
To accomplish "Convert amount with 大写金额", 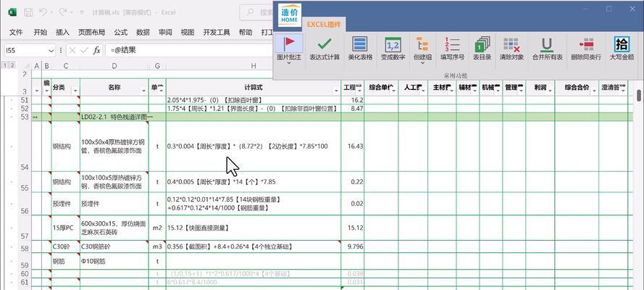I will [622, 49].
